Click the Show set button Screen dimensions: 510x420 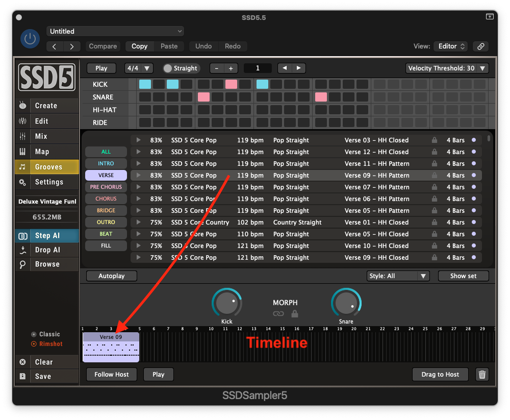coord(463,276)
